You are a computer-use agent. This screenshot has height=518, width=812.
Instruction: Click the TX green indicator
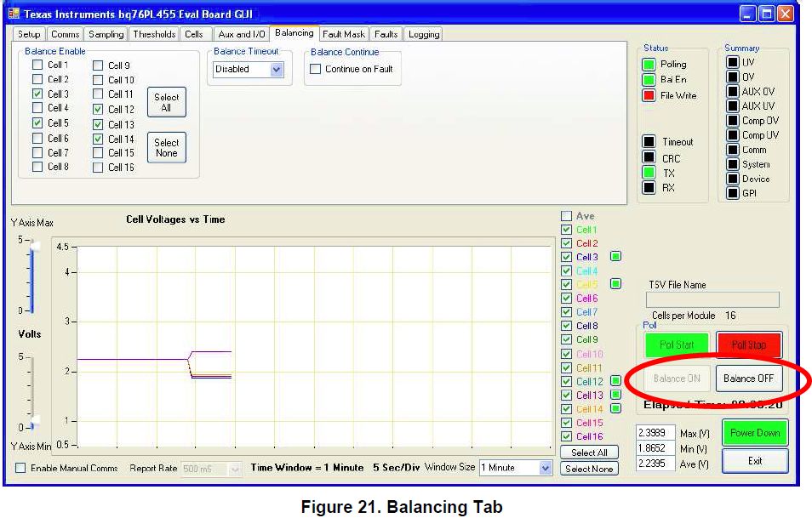click(649, 172)
